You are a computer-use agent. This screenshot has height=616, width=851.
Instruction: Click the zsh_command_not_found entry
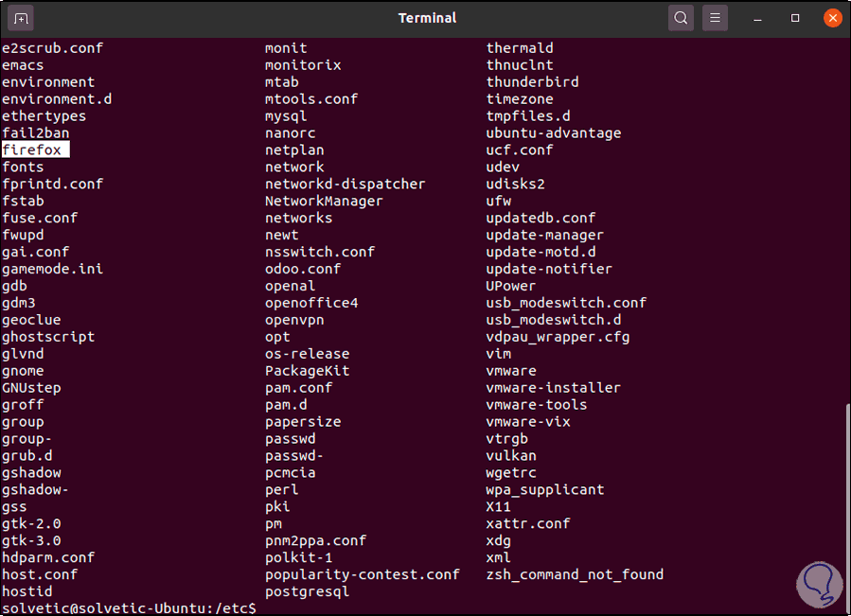(575, 574)
